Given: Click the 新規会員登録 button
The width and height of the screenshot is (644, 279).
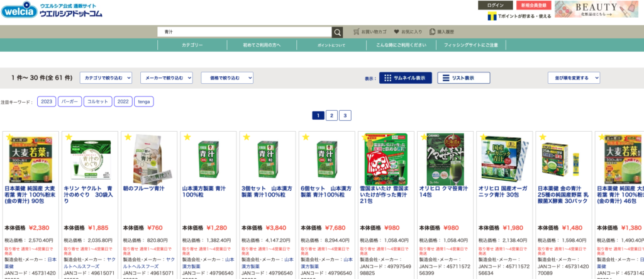Looking at the screenshot, I should [533, 5].
